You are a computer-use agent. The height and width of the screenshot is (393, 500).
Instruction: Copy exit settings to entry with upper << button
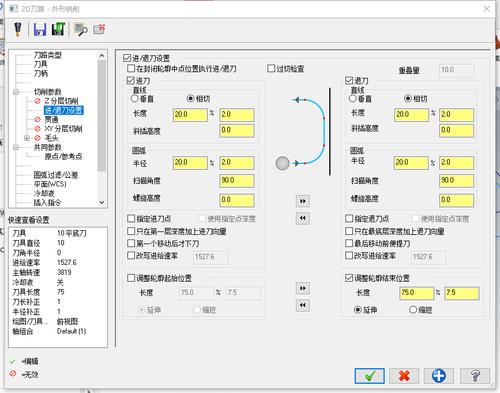303,218
